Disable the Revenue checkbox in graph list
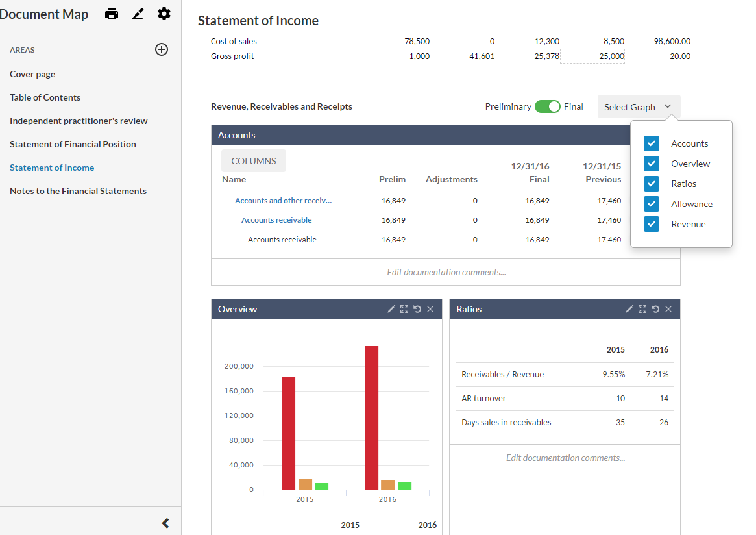The width and height of the screenshot is (756, 535). 651,223
